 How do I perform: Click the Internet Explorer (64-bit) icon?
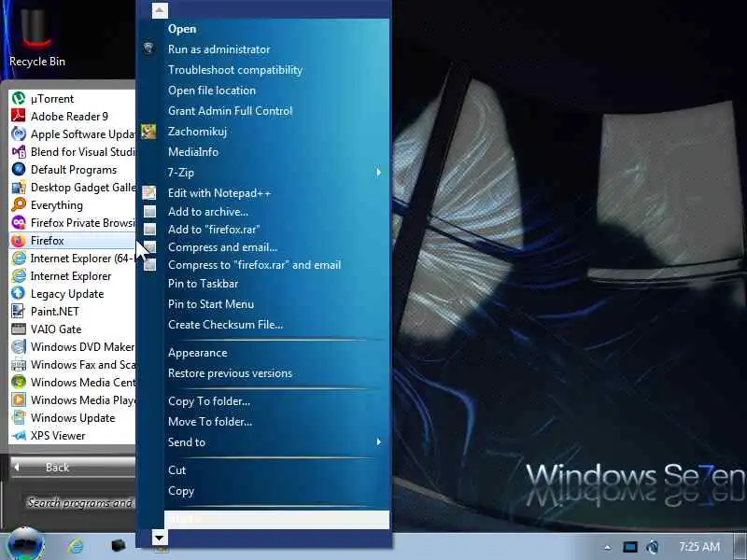tap(19, 259)
